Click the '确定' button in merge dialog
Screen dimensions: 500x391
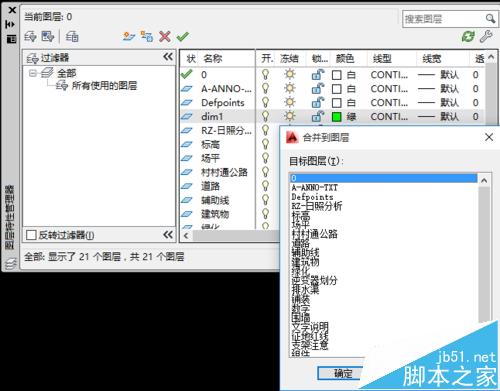click(342, 373)
